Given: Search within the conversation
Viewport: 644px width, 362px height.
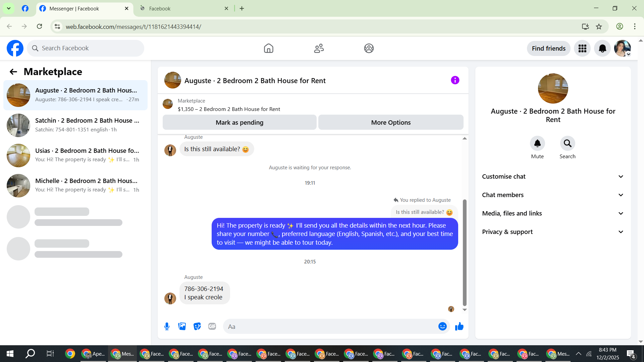Looking at the screenshot, I should tap(567, 143).
